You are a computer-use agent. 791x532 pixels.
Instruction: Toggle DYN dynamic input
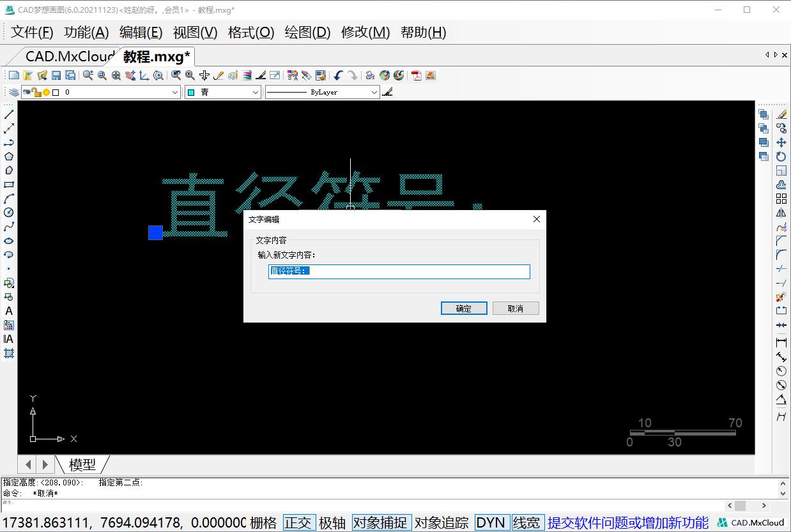pyautogui.click(x=491, y=522)
